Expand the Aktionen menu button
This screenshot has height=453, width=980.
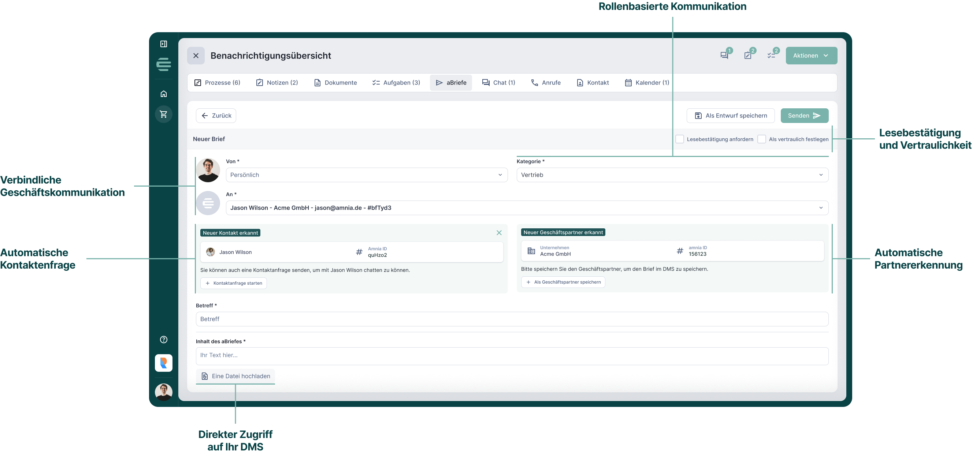(811, 56)
